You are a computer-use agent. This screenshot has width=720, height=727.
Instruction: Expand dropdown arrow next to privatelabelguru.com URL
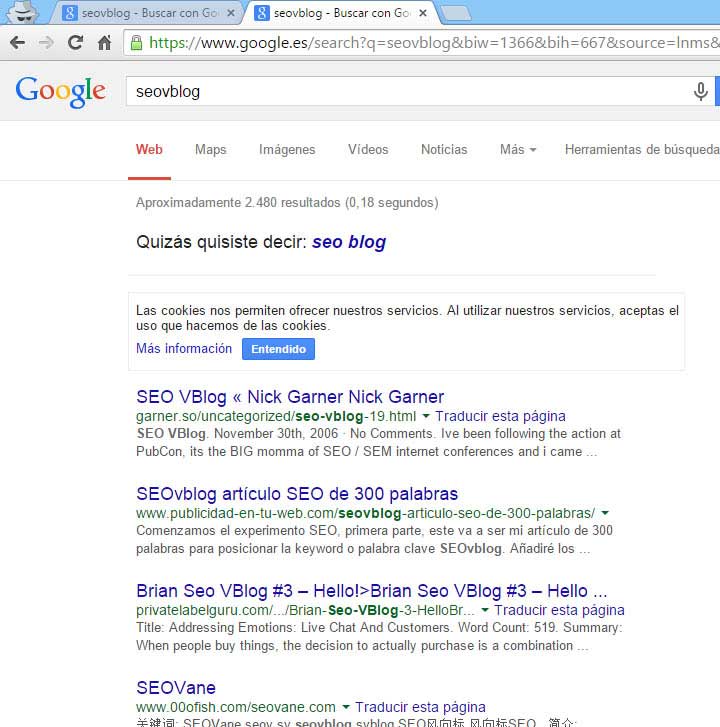pyautogui.click(x=485, y=610)
